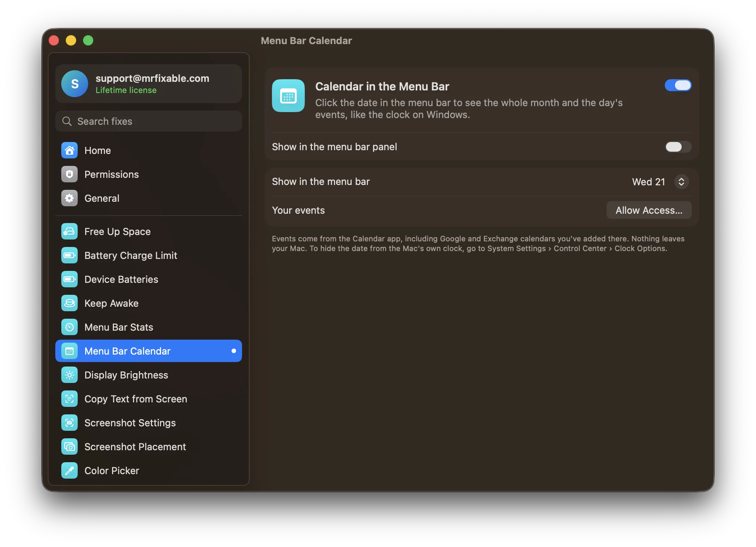Screen dimensions: 756x547
Task: Open Display Brightness in the sidebar
Action: pos(149,375)
